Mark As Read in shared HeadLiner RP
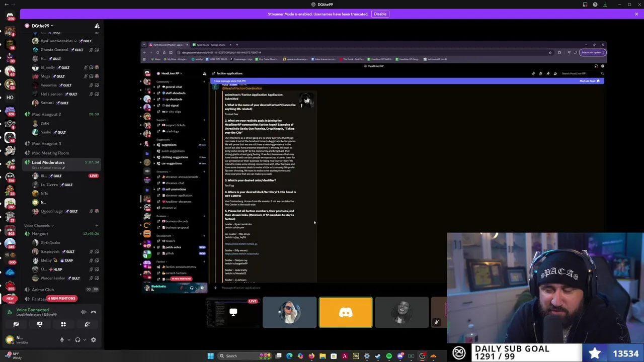This screenshot has width=644, height=362. click(x=589, y=81)
